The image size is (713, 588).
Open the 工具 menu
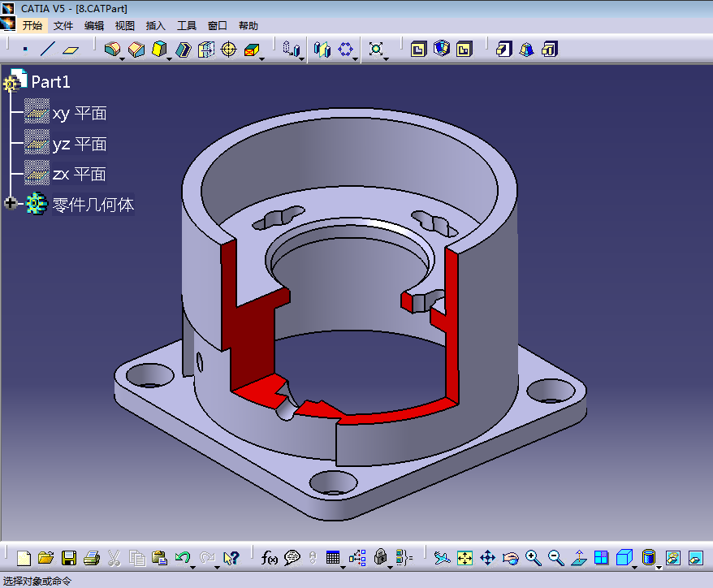187,26
